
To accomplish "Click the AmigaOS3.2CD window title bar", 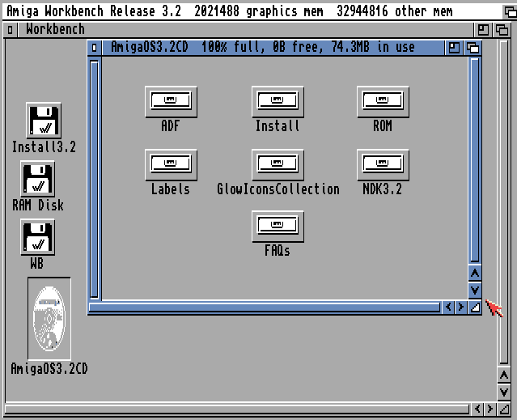I will (x=267, y=48).
